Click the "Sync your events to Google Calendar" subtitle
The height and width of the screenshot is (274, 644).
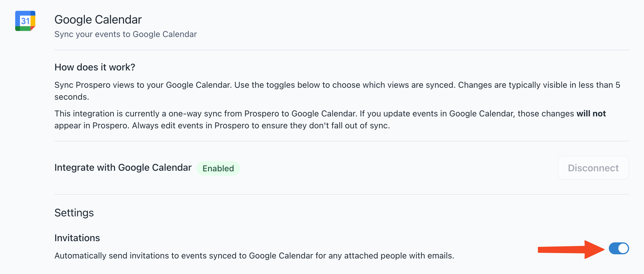[126, 34]
